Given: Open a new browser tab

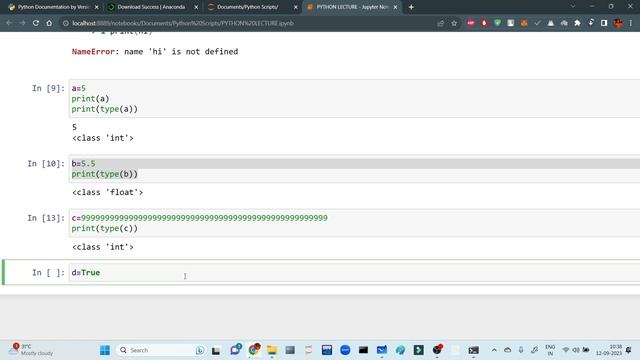Looking at the screenshot, I should pyautogui.click(x=411, y=7).
